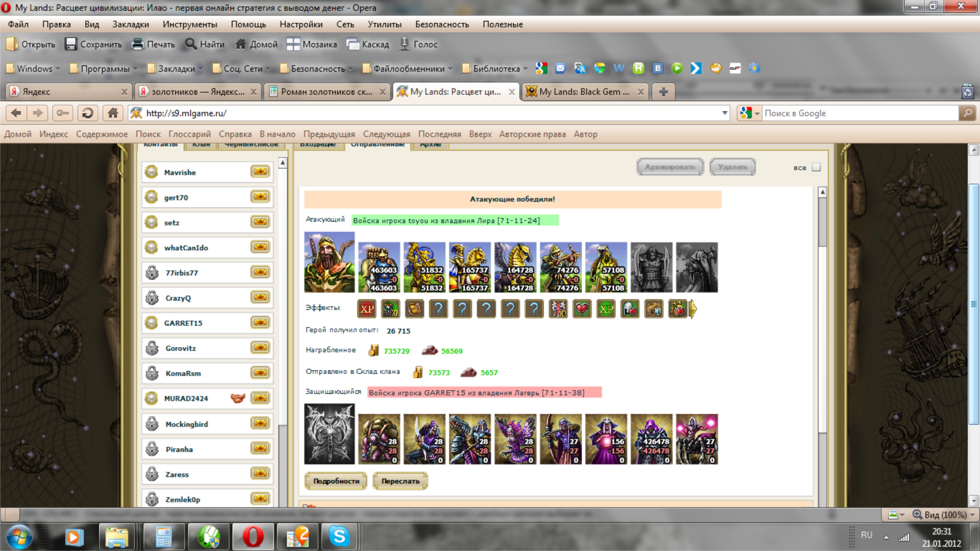Click the browser home icon beside the address bar
The image size is (980, 551).
[x=113, y=113]
